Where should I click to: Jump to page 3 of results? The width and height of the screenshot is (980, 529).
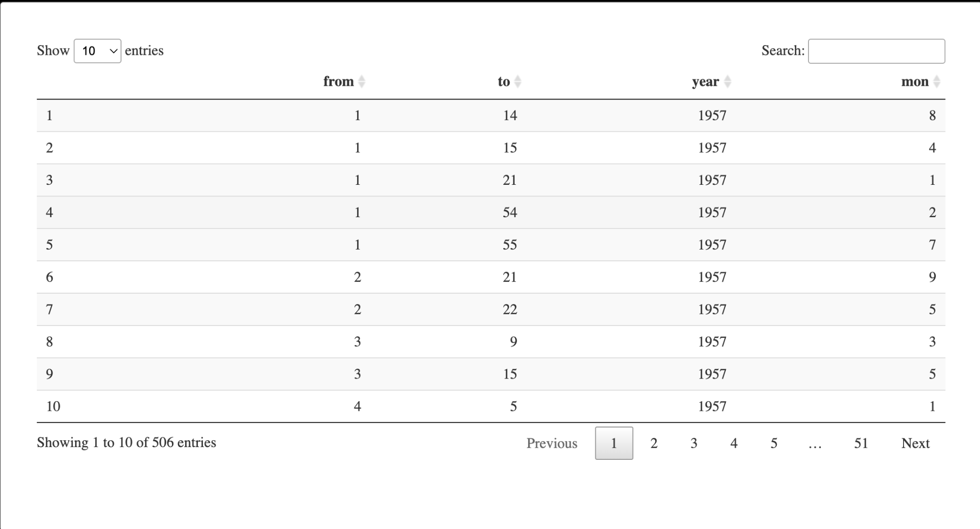694,443
